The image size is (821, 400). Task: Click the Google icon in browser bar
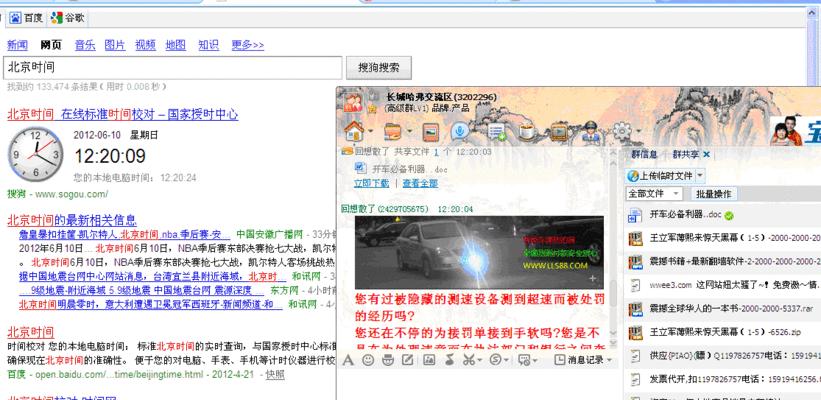click(56, 18)
